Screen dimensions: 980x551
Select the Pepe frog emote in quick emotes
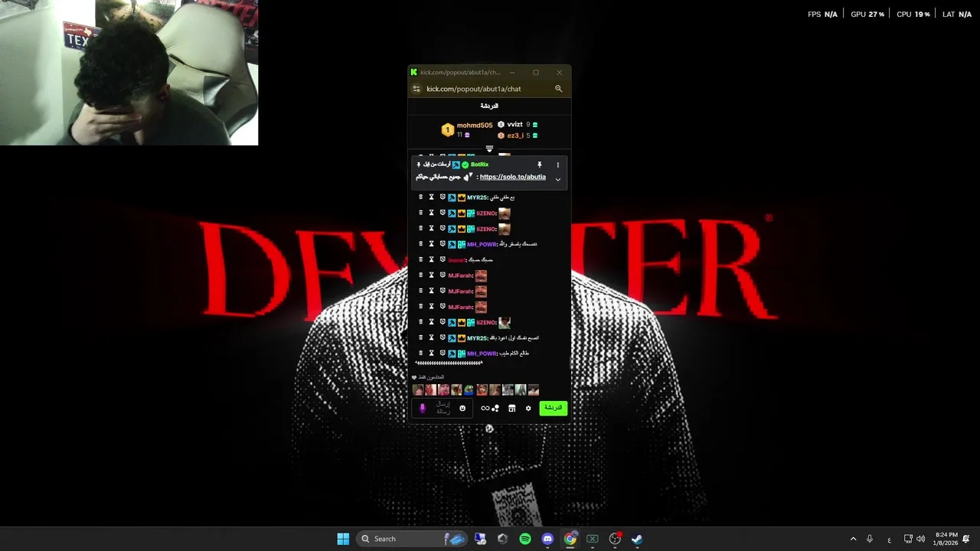(469, 390)
